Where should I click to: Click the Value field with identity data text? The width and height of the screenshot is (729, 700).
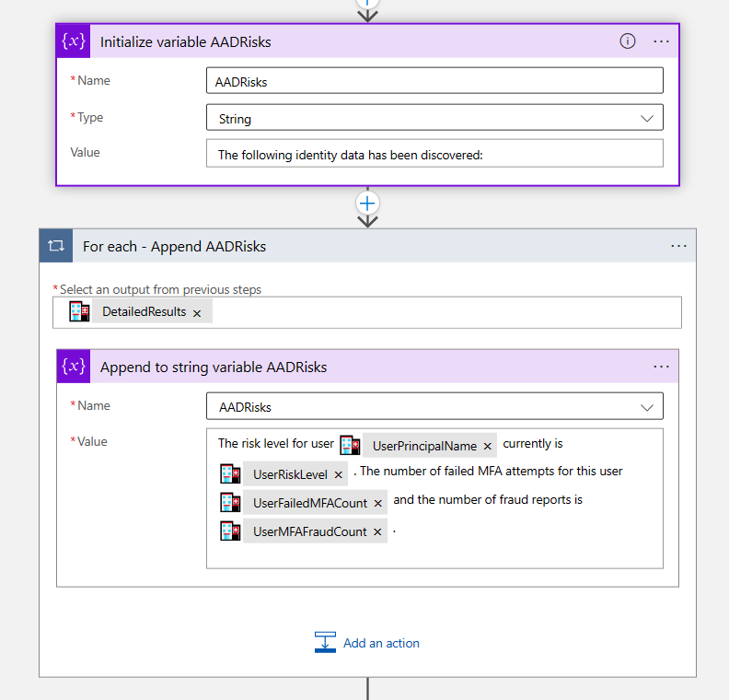[434, 154]
